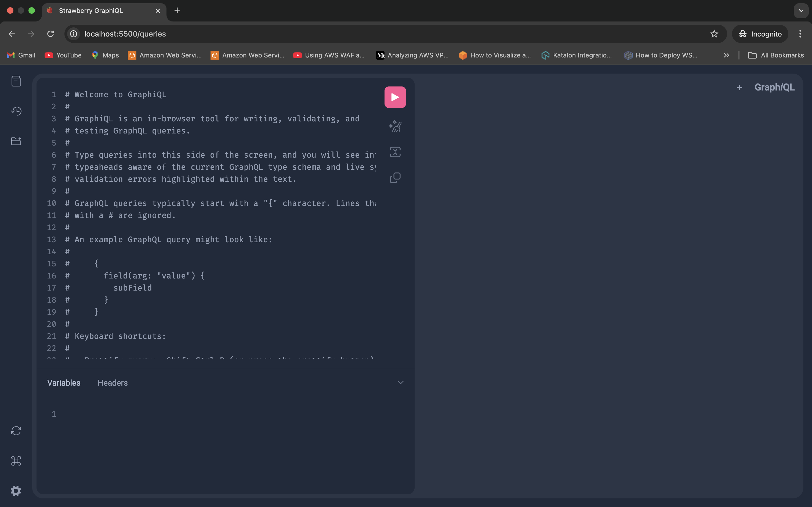Image resolution: width=812 pixels, height=507 pixels.
Task: Bookmark this page with the star icon
Action: pyautogui.click(x=714, y=34)
